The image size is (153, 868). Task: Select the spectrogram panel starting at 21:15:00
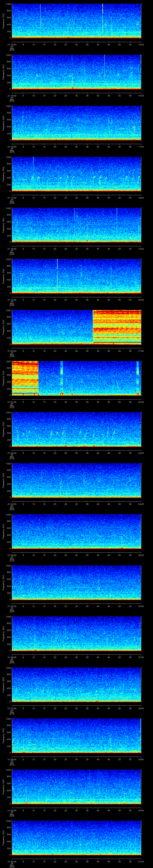point(76,72)
